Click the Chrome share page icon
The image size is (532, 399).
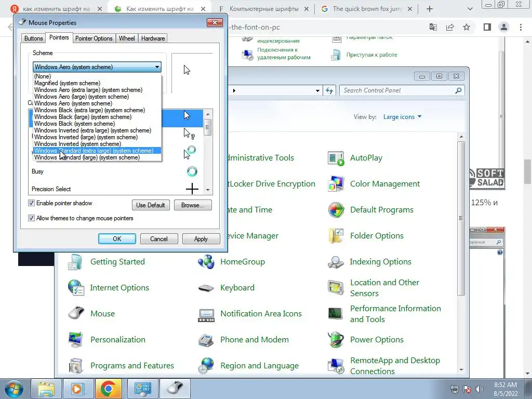click(x=450, y=27)
